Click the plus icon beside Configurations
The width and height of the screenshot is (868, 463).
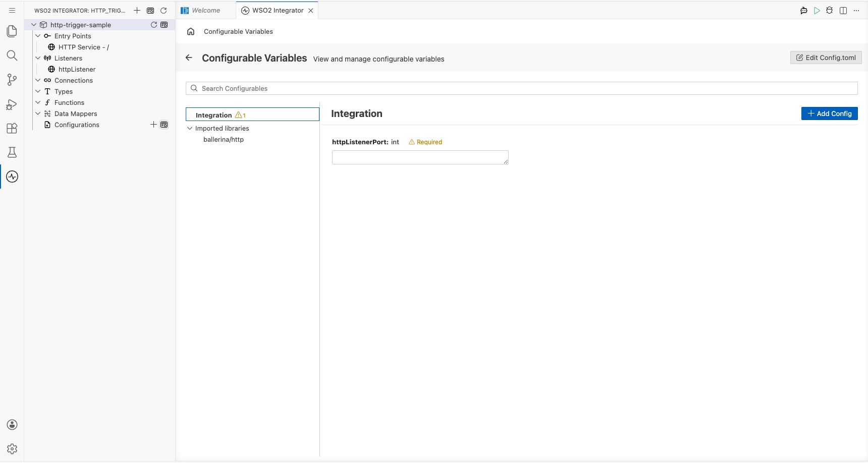point(153,125)
